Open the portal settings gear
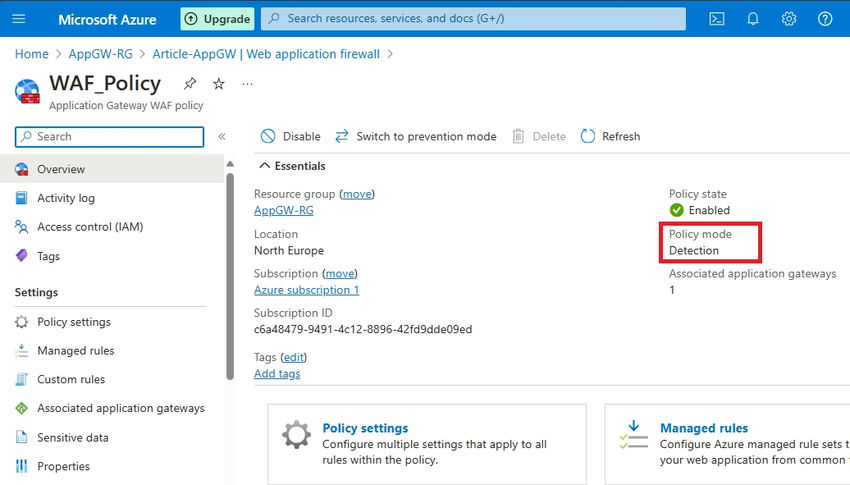 coord(789,19)
